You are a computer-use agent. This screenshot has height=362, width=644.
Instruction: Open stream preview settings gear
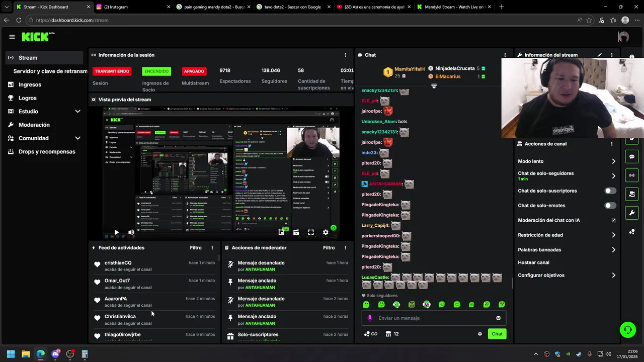(326, 232)
